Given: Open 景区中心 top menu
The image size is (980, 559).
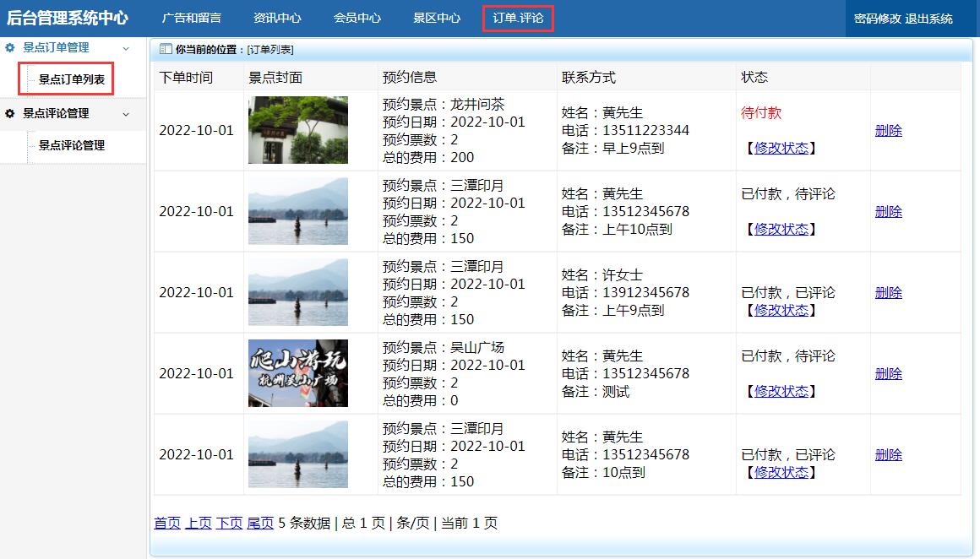Looking at the screenshot, I should 437,18.
